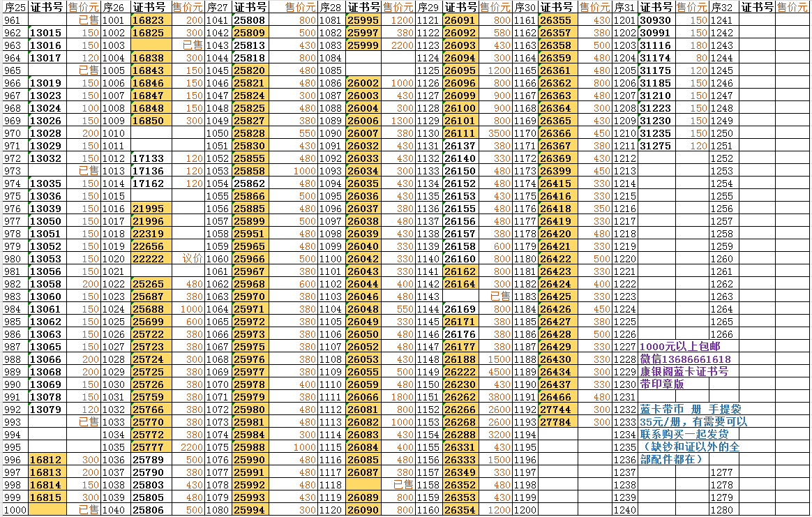
Task: Select certificate cell 22222
Action: 148,258
